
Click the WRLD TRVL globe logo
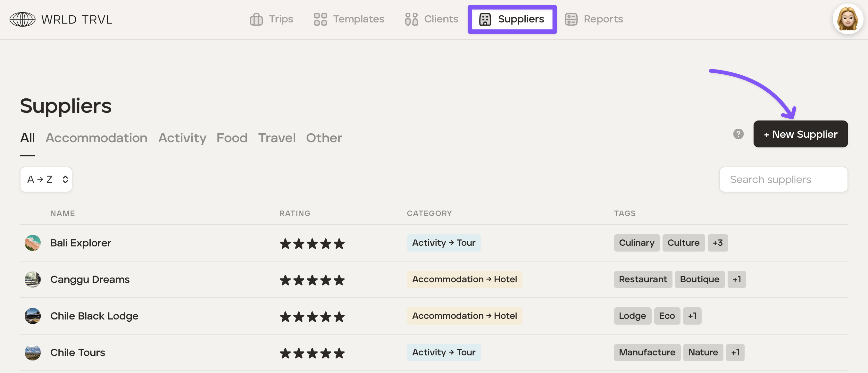[22, 19]
